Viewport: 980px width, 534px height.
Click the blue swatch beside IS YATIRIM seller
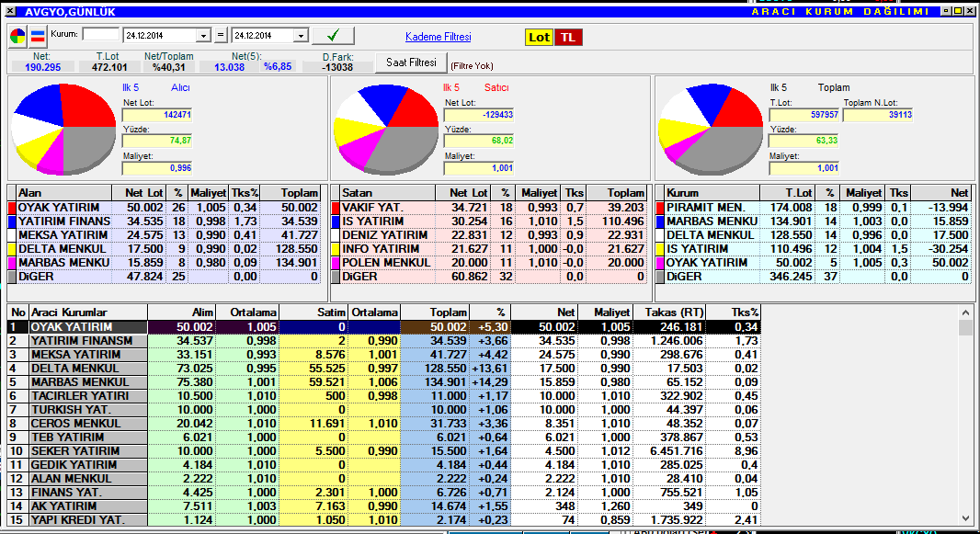coord(336,222)
